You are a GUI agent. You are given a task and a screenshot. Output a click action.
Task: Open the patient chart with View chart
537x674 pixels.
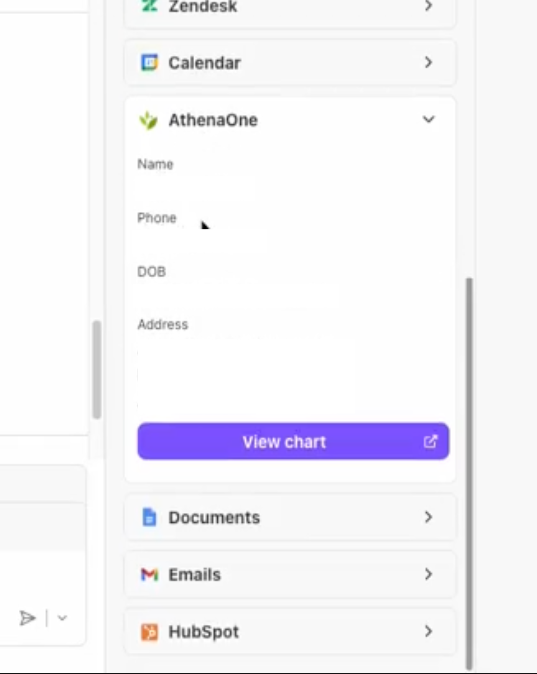pos(293,441)
